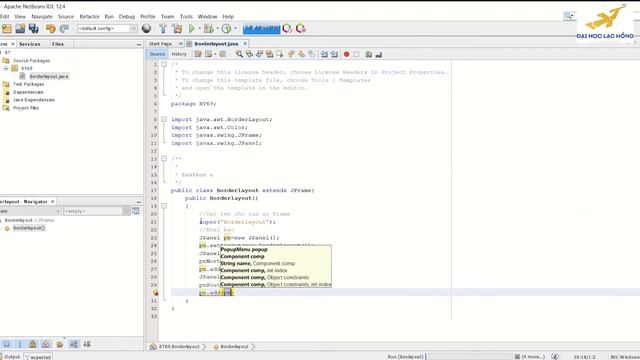Toggle Rectangular Selection in the editor toolbar
Viewport: 640px width, 360px height.
coord(280,54)
